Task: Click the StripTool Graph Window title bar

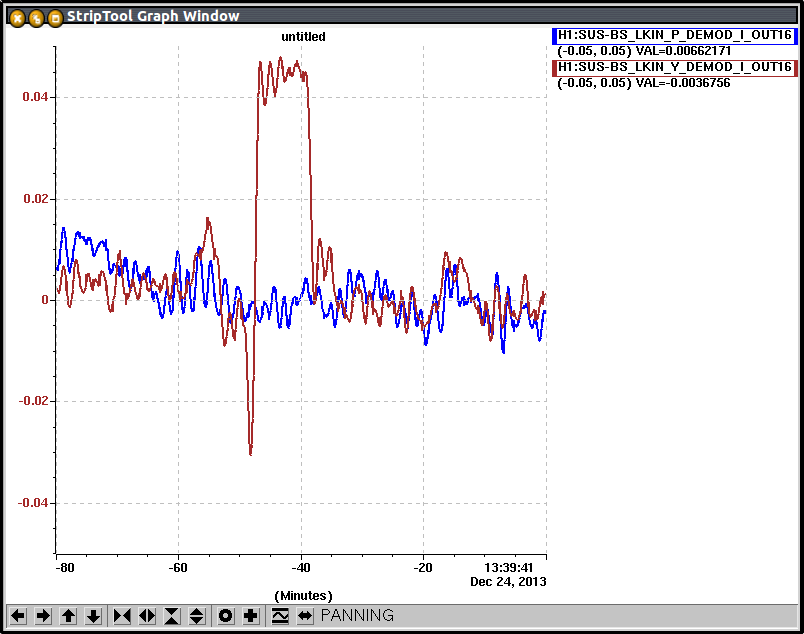Action: tap(402, 16)
